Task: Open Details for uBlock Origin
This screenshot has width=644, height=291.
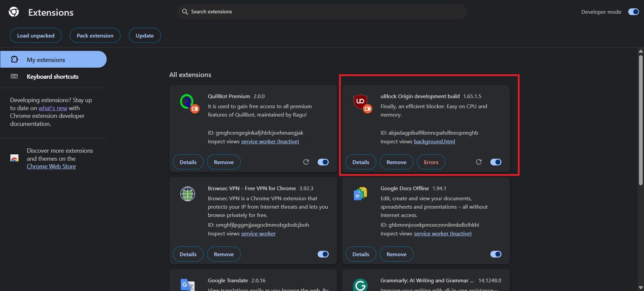Action: click(361, 162)
